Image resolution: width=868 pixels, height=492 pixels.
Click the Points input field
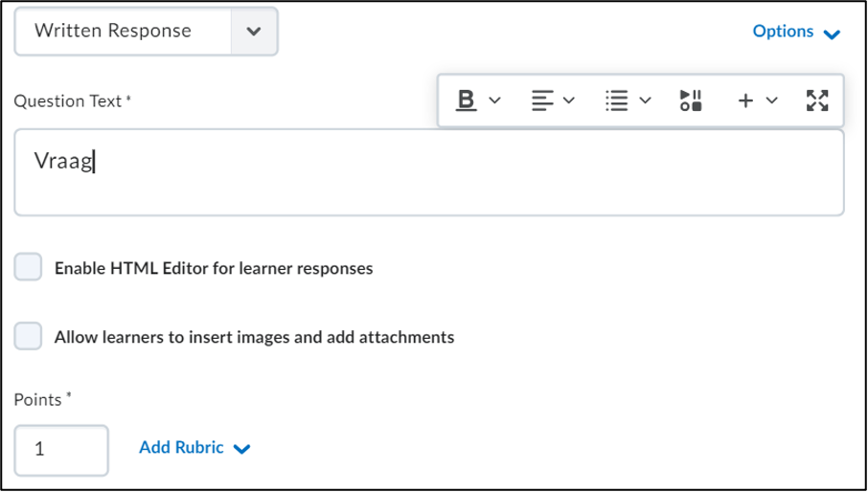[61, 450]
